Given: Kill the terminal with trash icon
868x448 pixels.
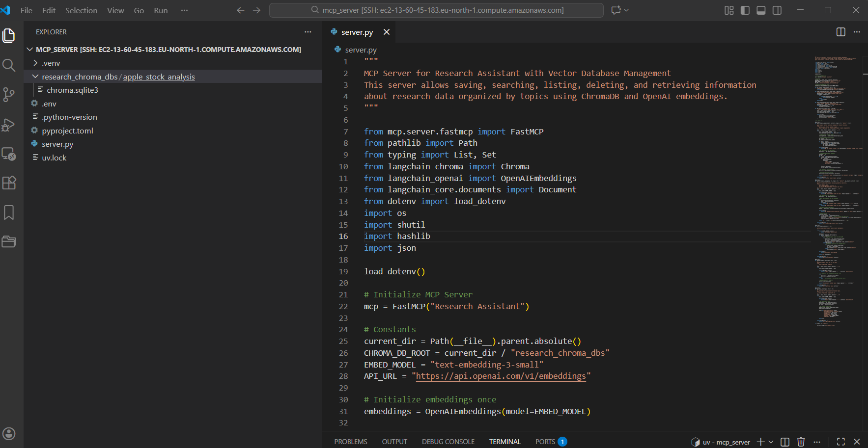Looking at the screenshot, I should click(x=801, y=442).
